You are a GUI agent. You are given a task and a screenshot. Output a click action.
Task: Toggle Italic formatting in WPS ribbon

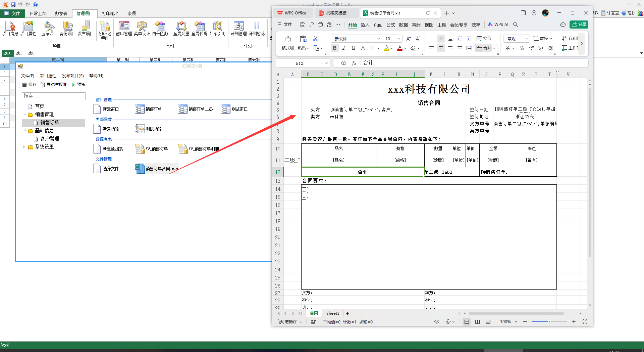pyautogui.click(x=344, y=48)
